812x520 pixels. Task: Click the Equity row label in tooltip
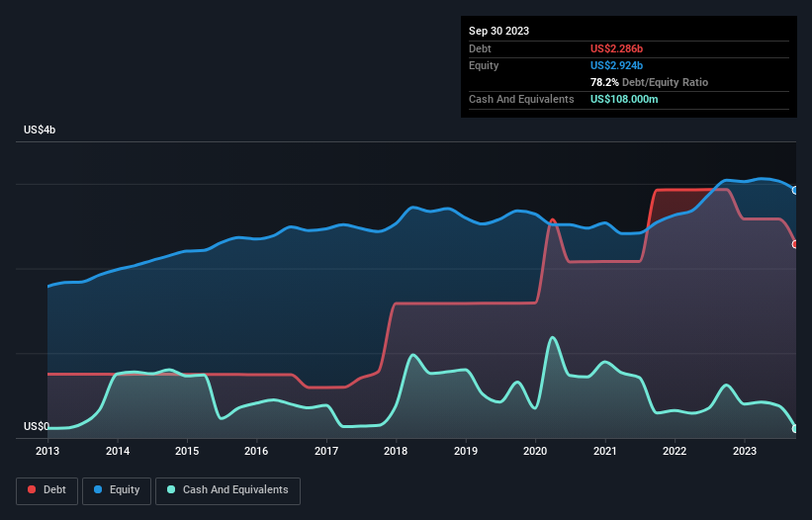484,65
